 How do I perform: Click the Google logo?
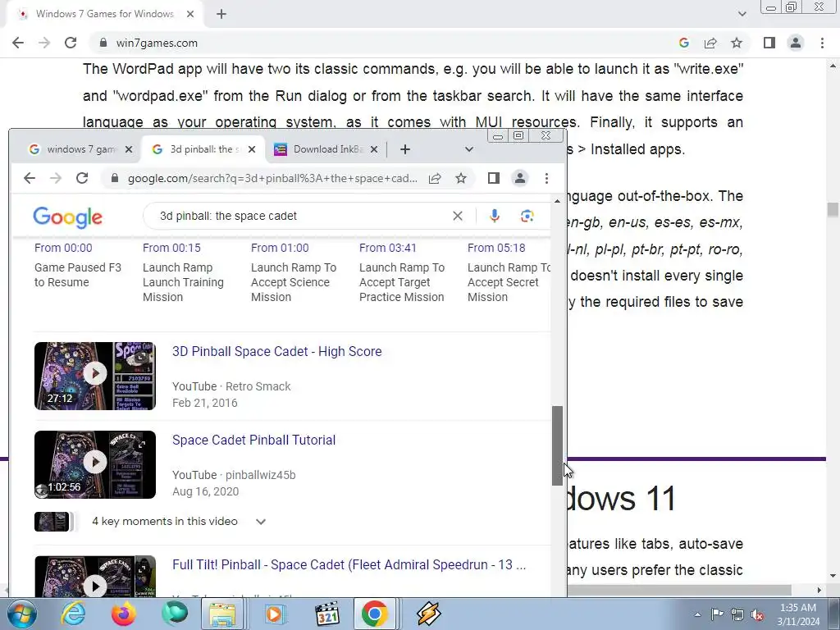[67, 217]
